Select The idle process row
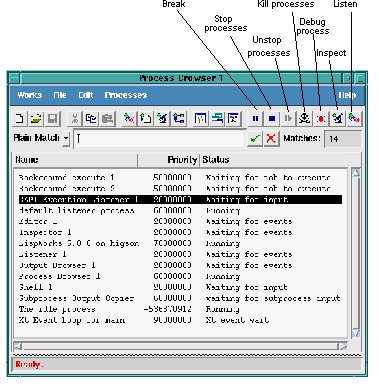Viewport: 379px width, 386px height. point(180,309)
